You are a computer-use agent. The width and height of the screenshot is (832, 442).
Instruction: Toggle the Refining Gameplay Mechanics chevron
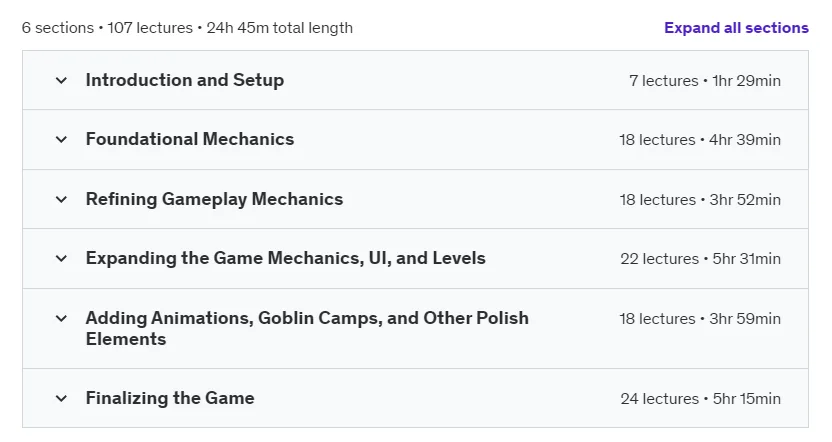tap(62, 200)
